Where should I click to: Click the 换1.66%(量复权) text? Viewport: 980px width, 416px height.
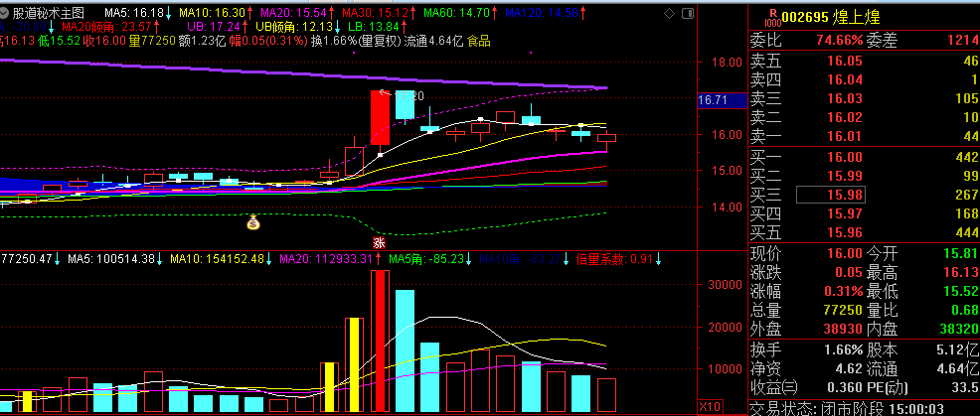356,42
